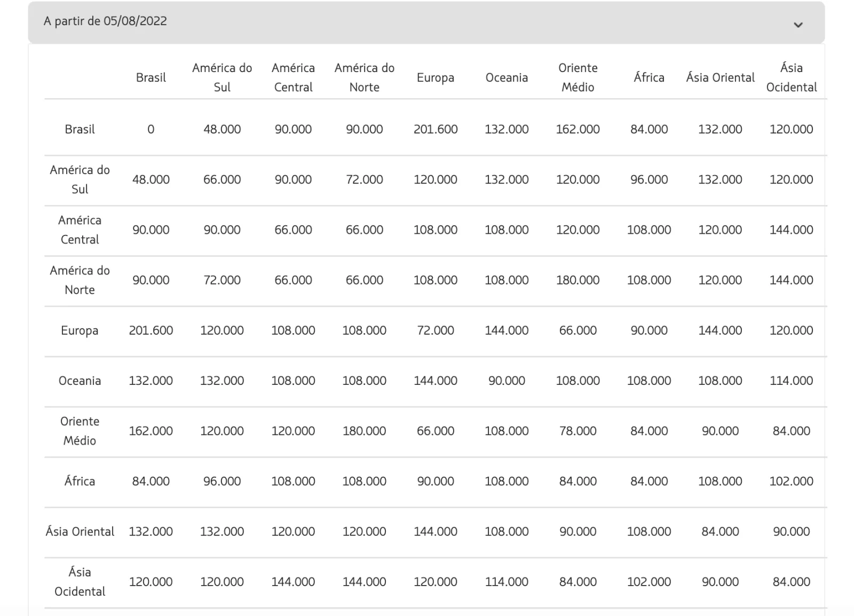Select the Ásia Ocidental column header

792,77
